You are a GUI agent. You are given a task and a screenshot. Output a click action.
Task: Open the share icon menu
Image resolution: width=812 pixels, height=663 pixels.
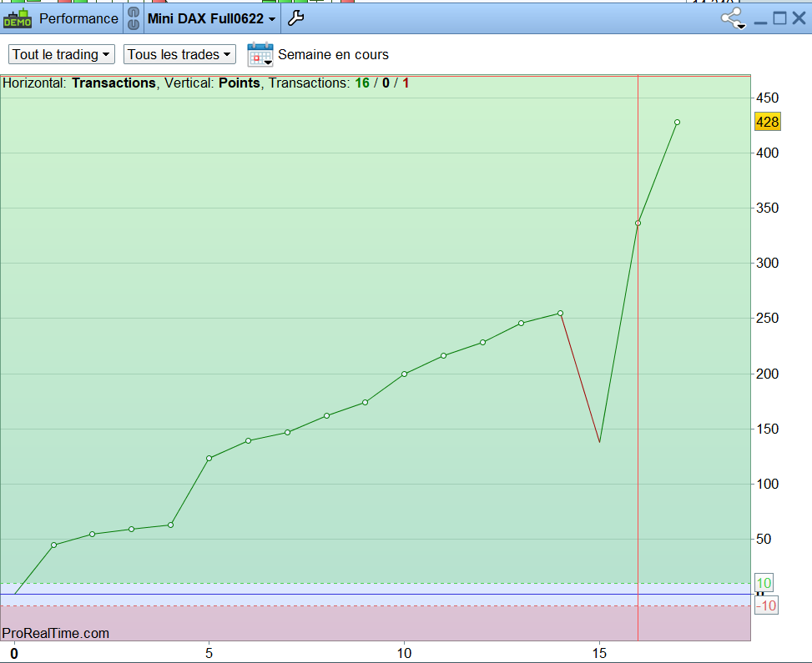[734, 19]
